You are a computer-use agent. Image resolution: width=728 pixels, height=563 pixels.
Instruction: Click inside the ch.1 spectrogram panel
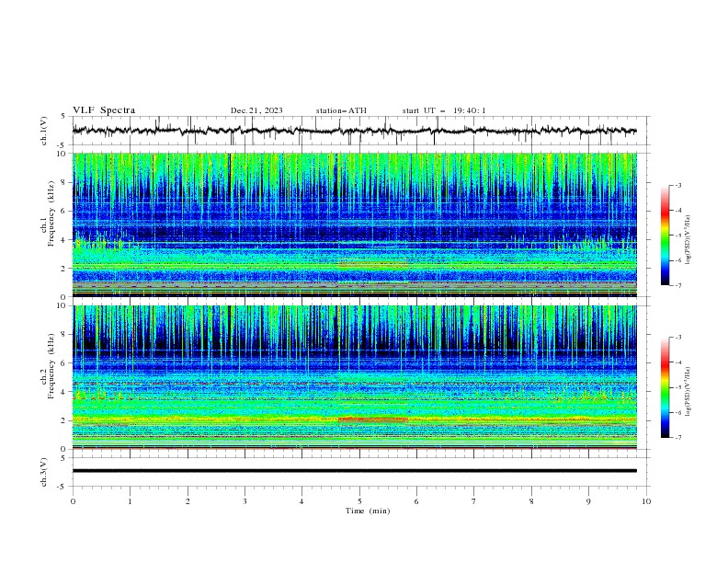354,224
